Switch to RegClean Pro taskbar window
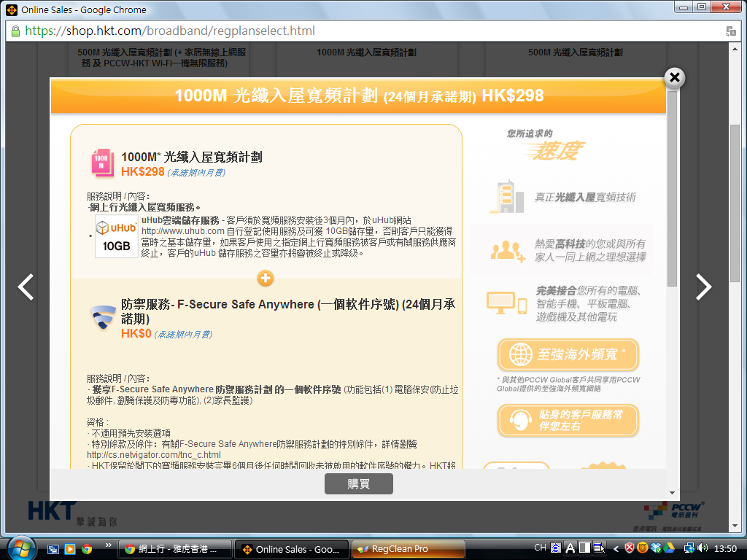The height and width of the screenshot is (560, 747). [x=409, y=549]
